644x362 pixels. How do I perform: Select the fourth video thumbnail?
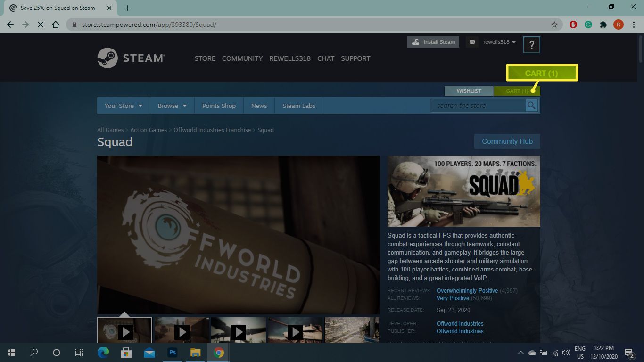pyautogui.click(x=295, y=330)
